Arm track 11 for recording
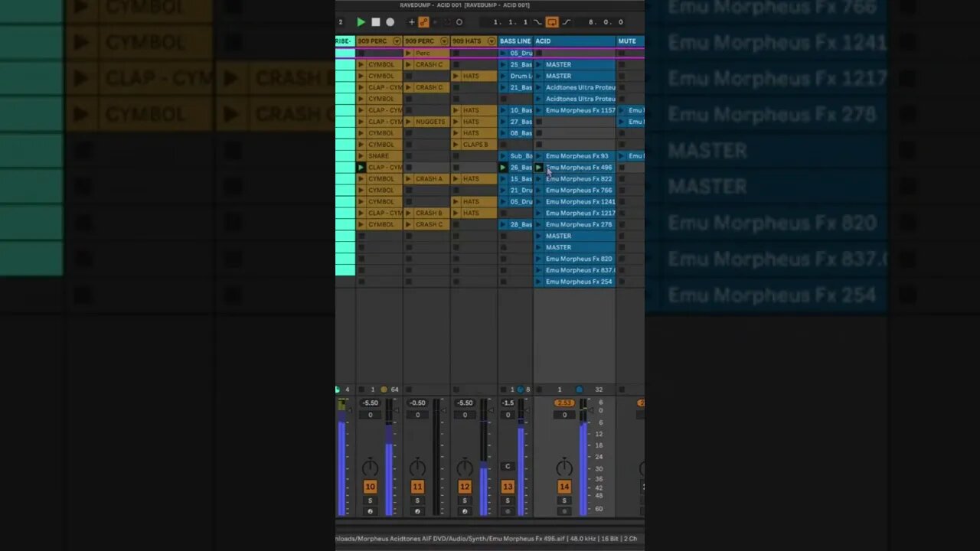 [417, 512]
